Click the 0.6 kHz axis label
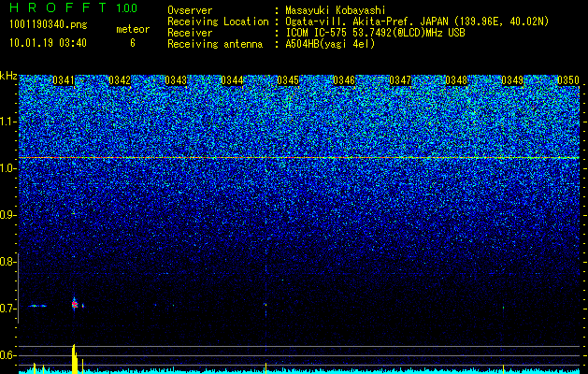Viewport: 588px width, 374px height. point(8,355)
